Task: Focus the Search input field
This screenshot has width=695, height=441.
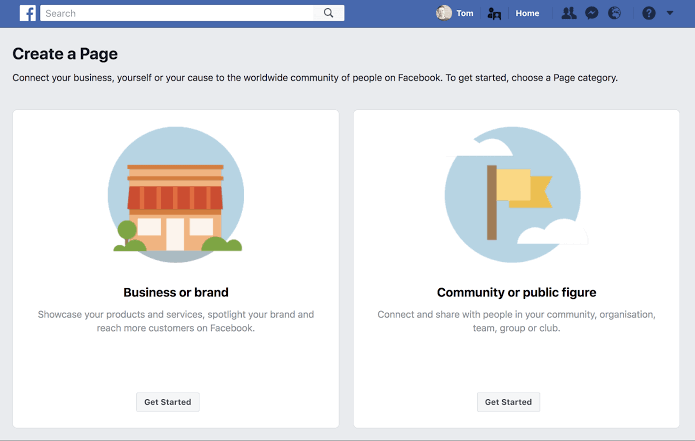Action: pos(177,13)
